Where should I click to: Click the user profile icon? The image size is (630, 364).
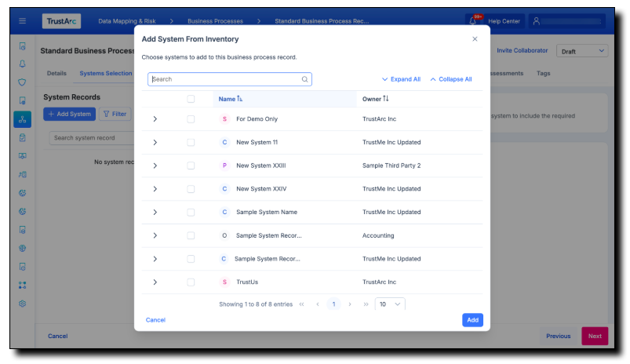(536, 21)
